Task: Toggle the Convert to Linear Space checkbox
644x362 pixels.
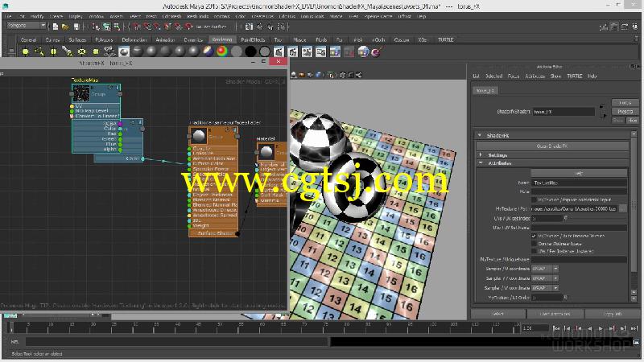Action: [x=534, y=244]
